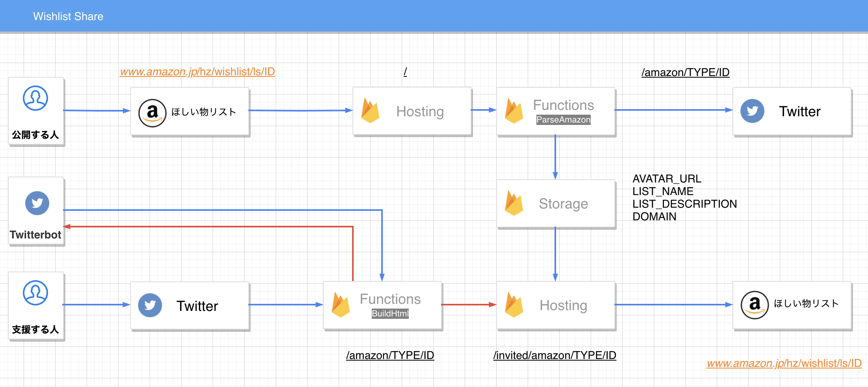Screen dimensions: 868x387
Task: Click the Twitterbot bird icon
Action: coord(37,203)
